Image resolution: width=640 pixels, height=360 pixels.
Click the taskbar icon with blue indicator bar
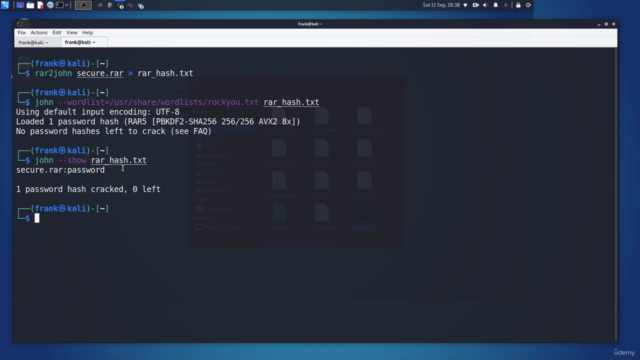pyautogui.click(x=120, y=5)
